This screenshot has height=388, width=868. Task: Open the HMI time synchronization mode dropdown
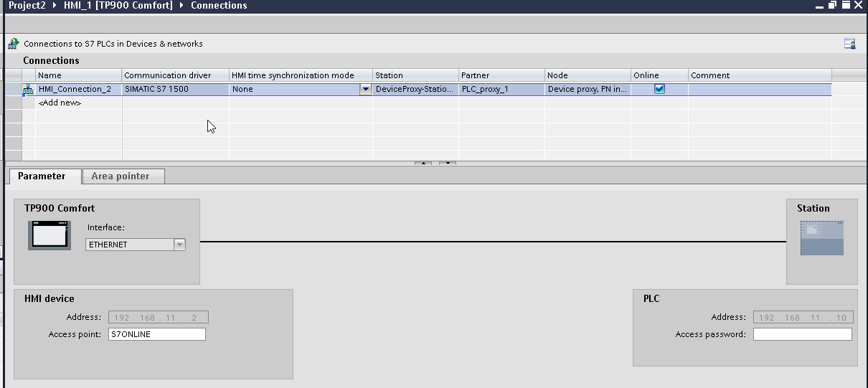366,90
